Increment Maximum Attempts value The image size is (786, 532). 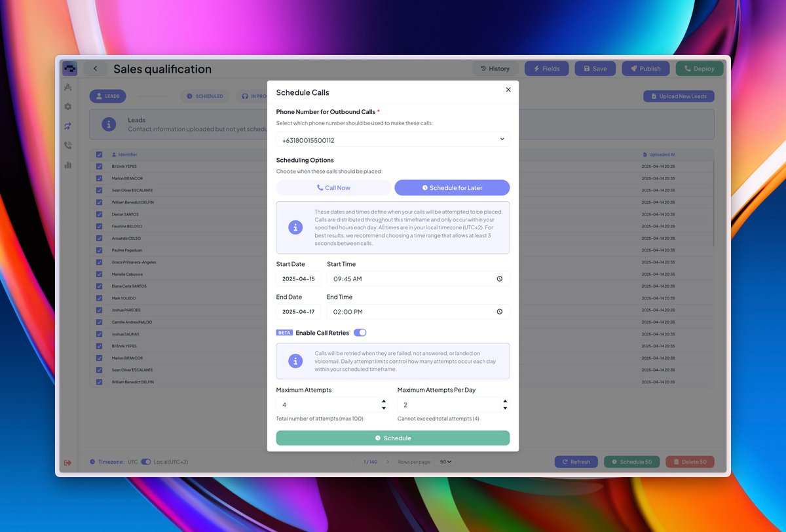point(385,401)
